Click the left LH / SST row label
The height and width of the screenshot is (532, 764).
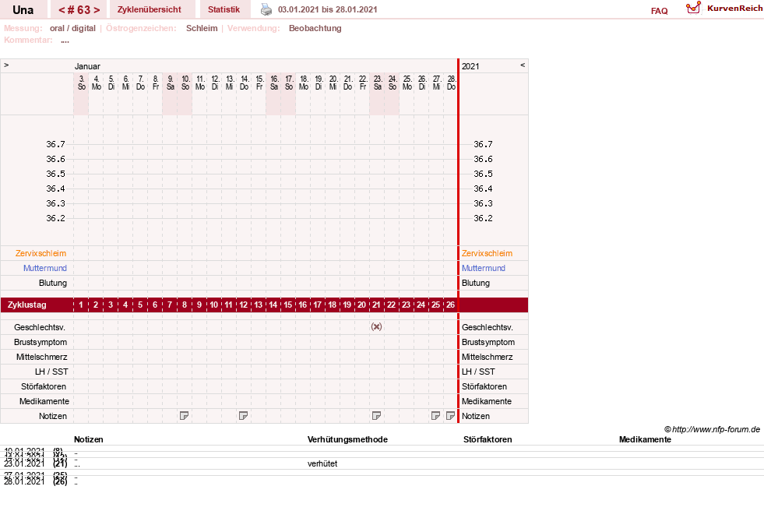pos(51,372)
